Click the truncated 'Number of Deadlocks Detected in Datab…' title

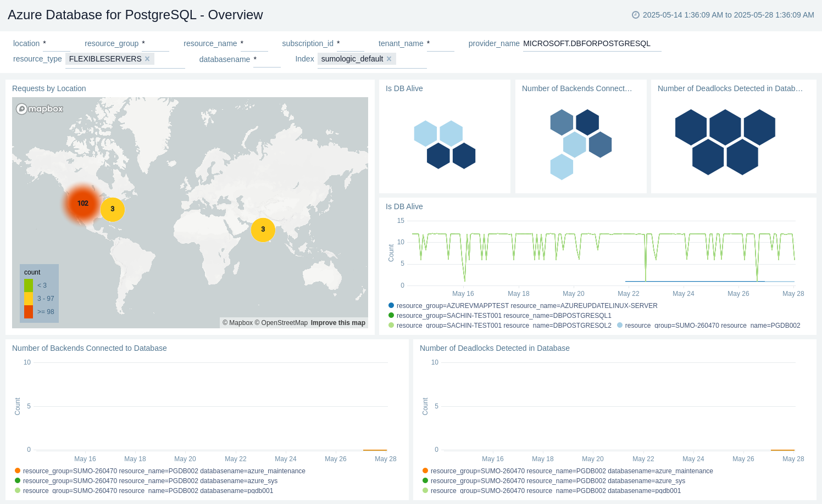coord(730,88)
